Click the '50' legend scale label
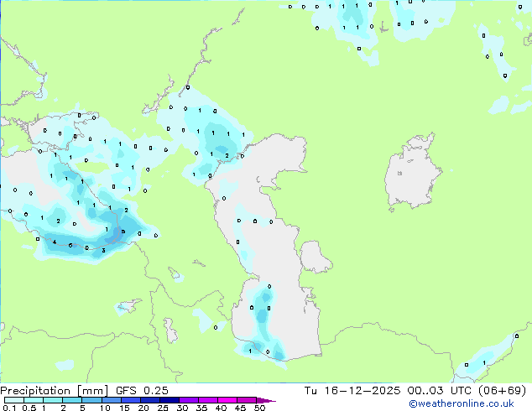The width and height of the screenshot is (532, 411). pyautogui.click(x=259, y=408)
